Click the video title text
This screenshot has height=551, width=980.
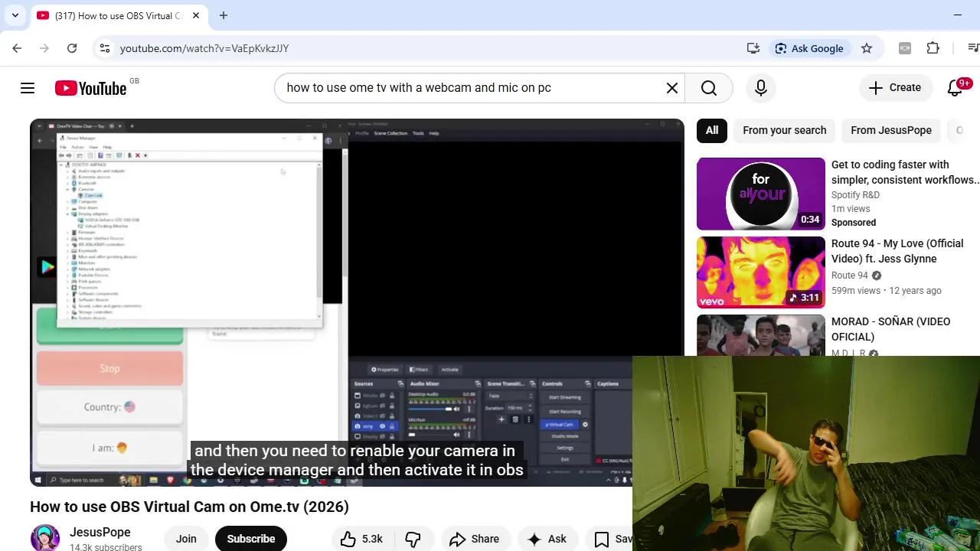pyautogui.click(x=189, y=507)
